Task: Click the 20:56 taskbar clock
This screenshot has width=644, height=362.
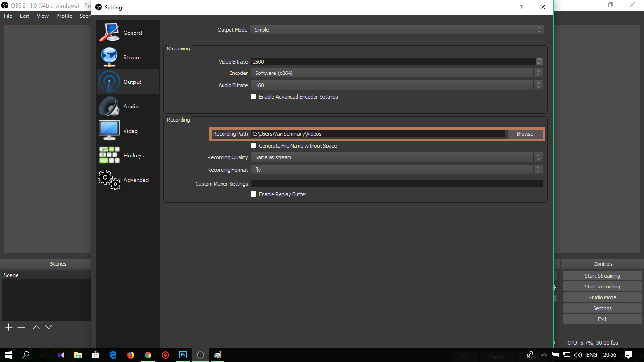Action: point(610,355)
